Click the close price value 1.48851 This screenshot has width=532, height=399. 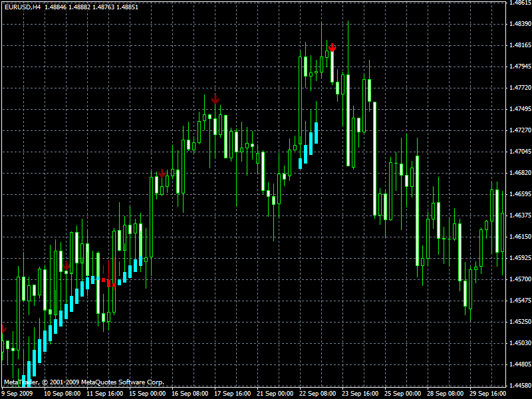point(127,7)
